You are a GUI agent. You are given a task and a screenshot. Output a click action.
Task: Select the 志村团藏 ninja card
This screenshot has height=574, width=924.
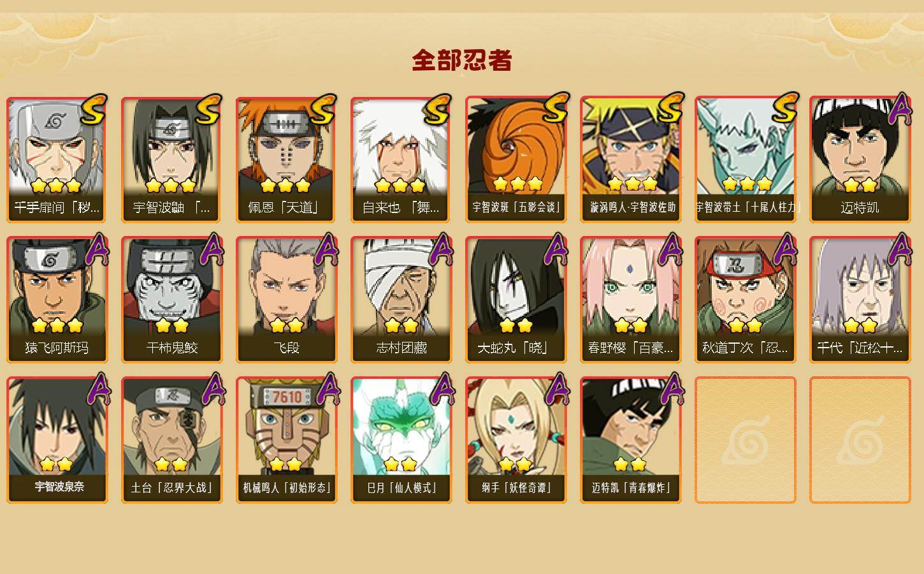401,300
